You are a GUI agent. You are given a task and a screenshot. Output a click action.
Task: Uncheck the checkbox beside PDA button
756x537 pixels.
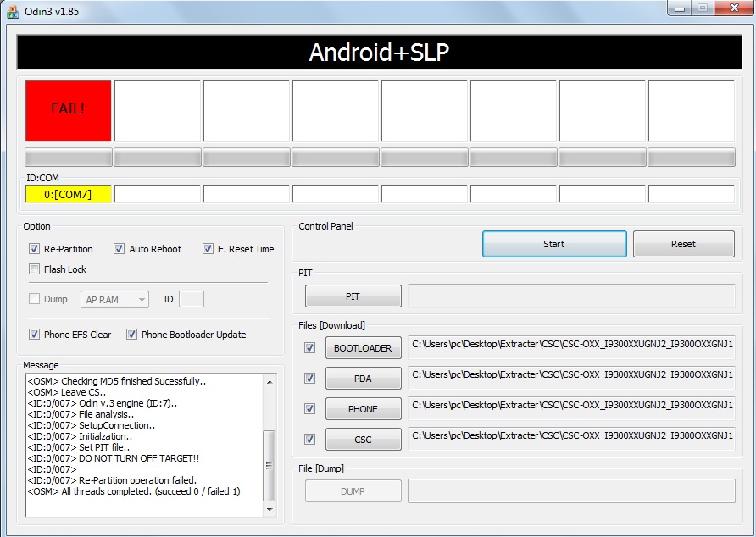tap(310, 379)
